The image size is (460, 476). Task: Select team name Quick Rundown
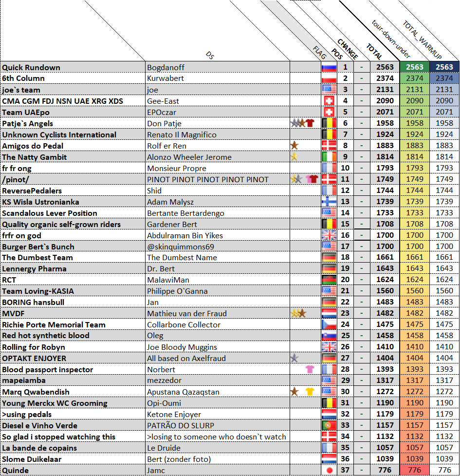(31, 67)
